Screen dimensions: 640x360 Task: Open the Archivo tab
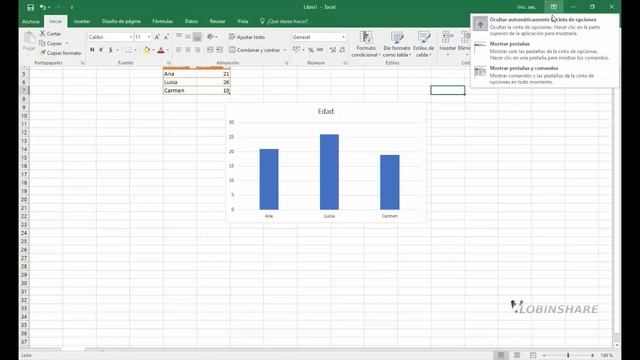tap(31, 21)
